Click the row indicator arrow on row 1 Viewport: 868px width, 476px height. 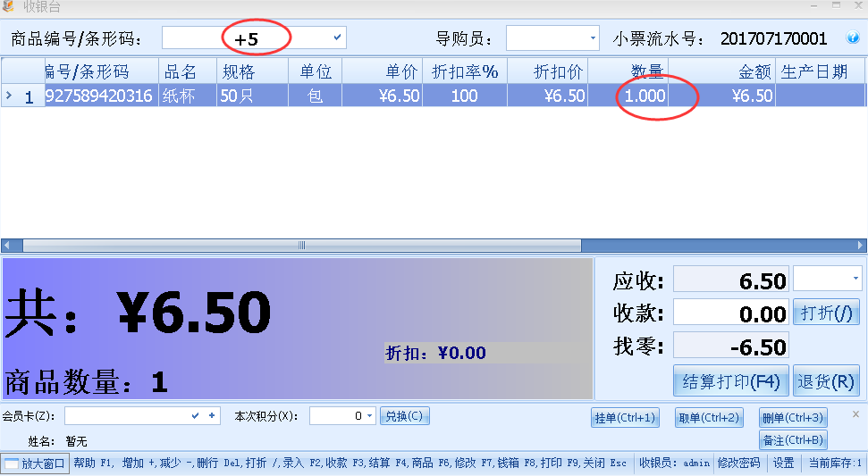(x=9, y=96)
